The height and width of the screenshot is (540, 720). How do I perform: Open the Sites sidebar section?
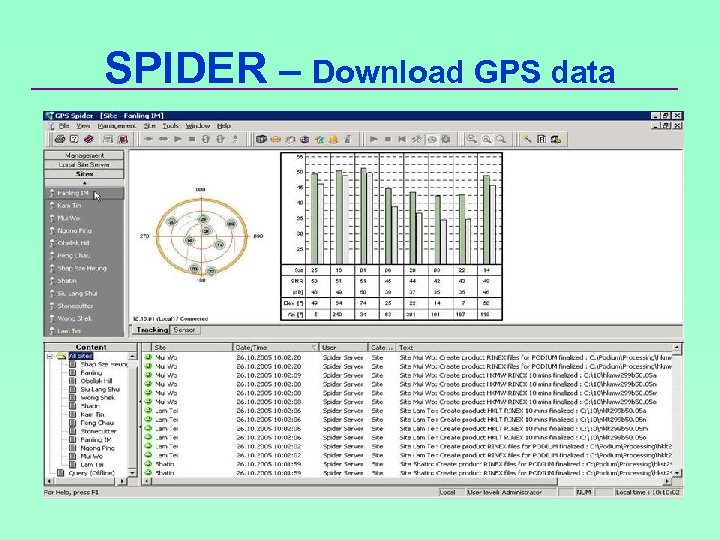click(84, 174)
